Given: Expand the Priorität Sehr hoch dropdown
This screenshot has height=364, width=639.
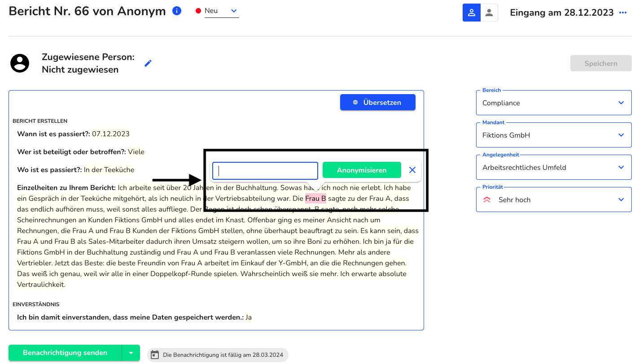Looking at the screenshot, I should (554, 199).
